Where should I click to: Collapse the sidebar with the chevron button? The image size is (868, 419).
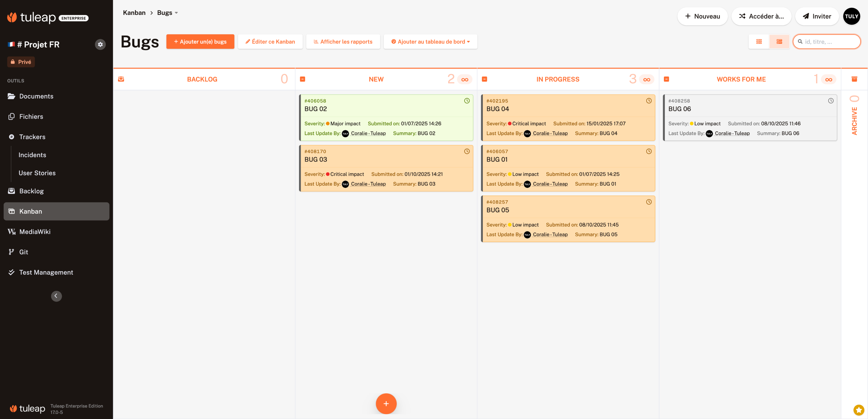click(x=56, y=296)
